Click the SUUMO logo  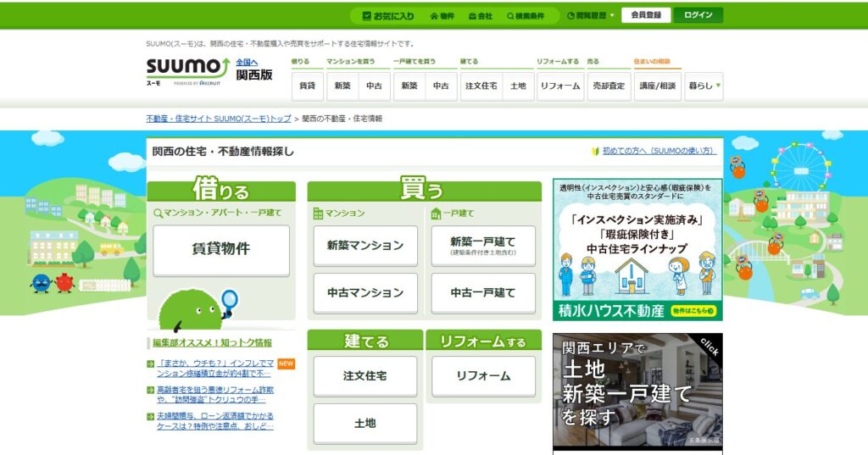187,71
